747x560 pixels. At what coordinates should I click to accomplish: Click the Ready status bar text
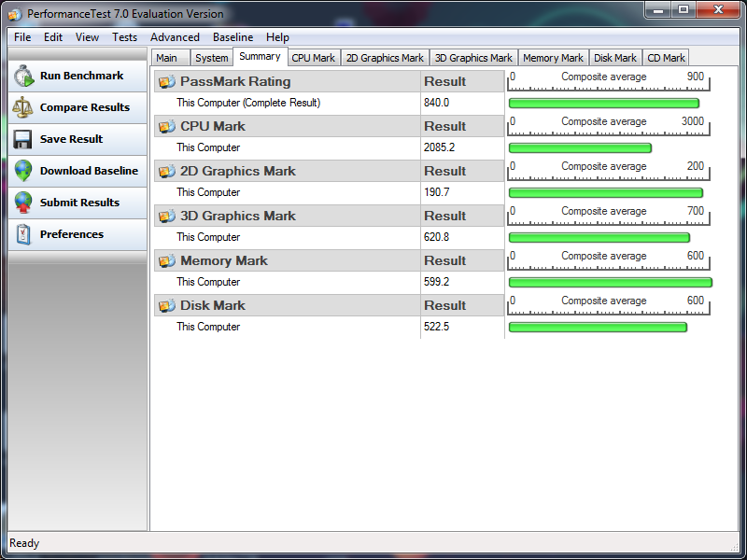pyautogui.click(x=24, y=543)
